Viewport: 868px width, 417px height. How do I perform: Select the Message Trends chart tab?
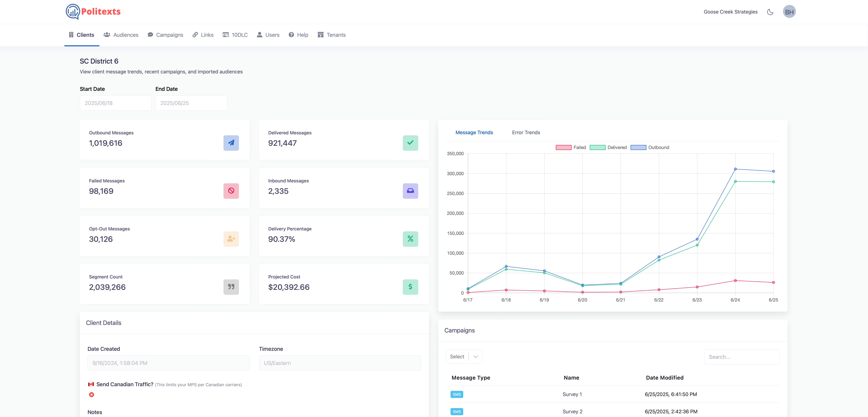[x=474, y=132]
